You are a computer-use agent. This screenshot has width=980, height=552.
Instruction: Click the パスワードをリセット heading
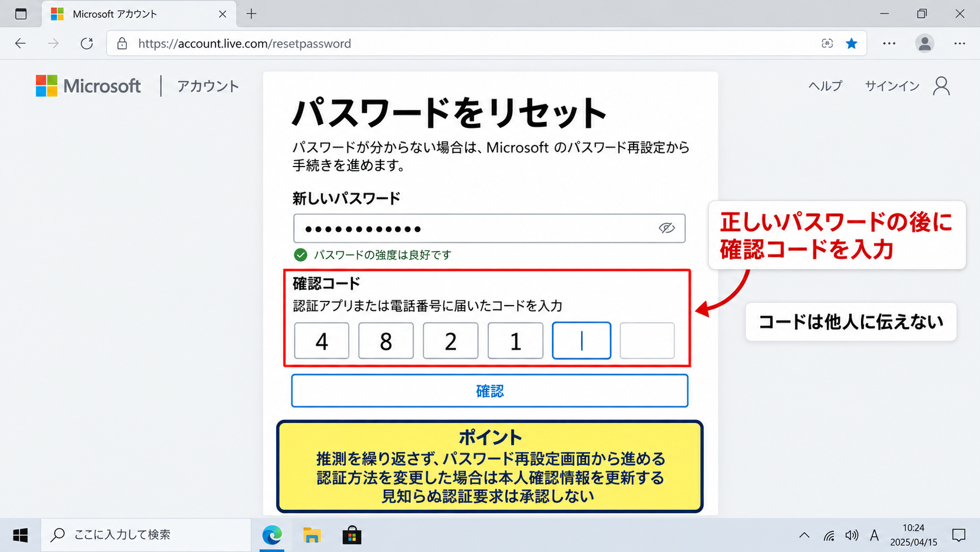(450, 113)
